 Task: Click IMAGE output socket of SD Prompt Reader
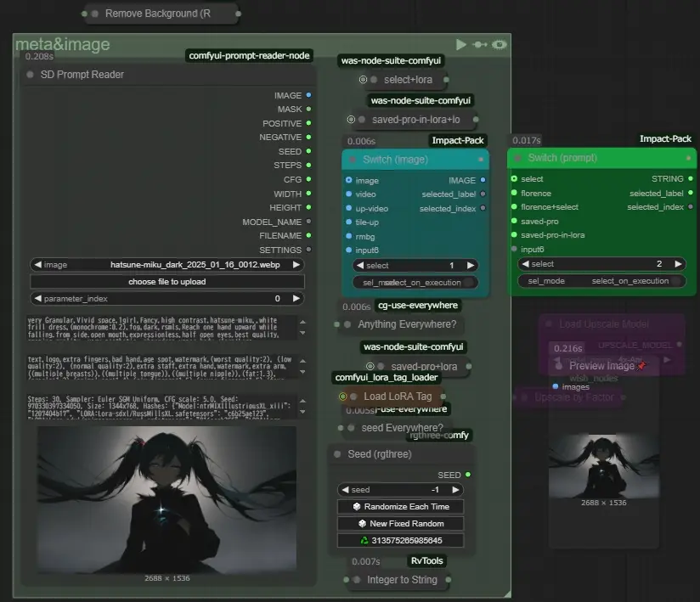point(308,95)
